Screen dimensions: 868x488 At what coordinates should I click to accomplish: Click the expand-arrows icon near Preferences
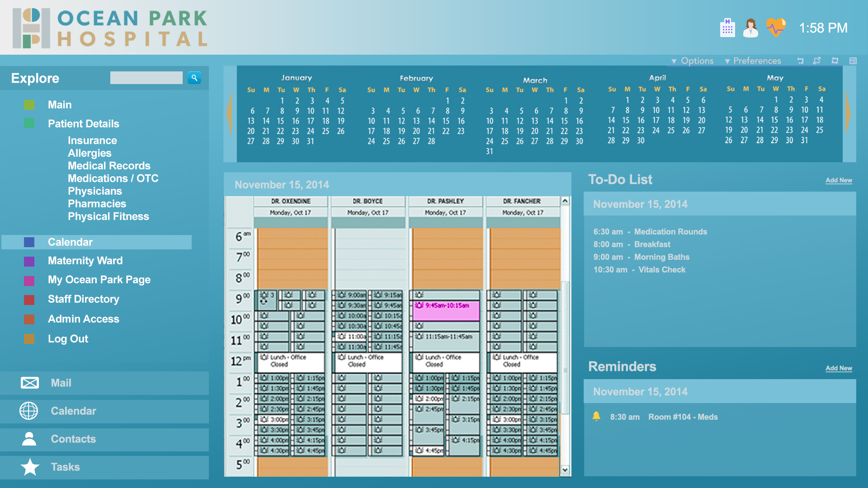[817, 61]
